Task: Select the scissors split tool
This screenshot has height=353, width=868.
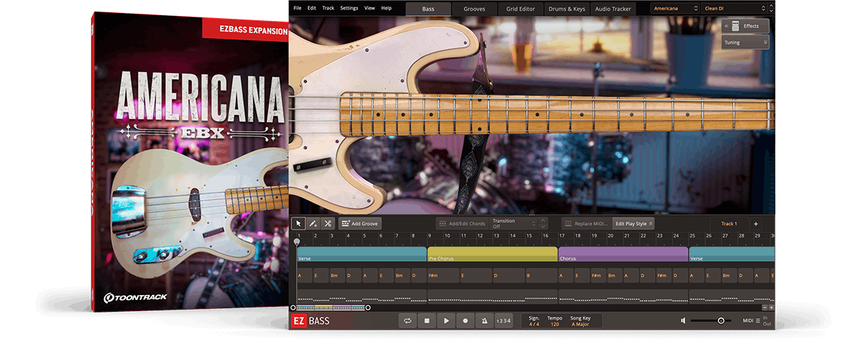Action: tap(328, 224)
